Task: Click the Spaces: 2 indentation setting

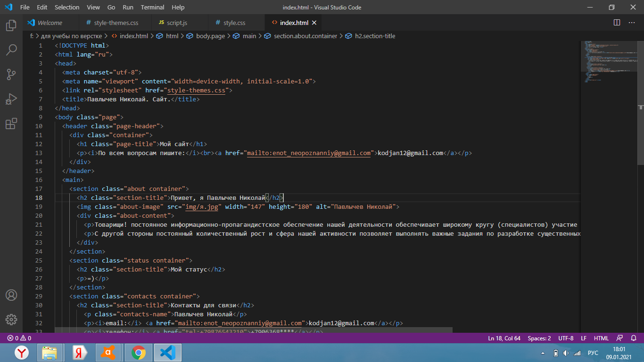Action: [539, 338]
